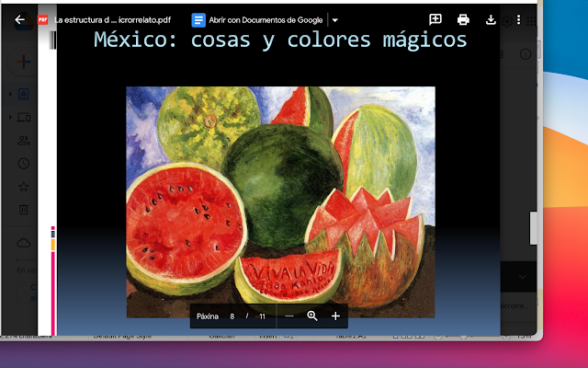Open Trash bin icon in sidebar
Viewport: 588px width, 368px height.
click(23, 209)
